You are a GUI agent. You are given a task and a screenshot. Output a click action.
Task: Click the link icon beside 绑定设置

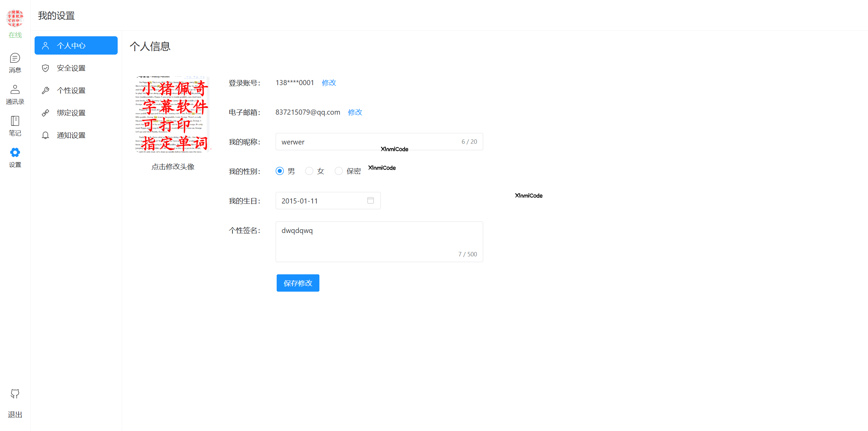click(46, 113)
